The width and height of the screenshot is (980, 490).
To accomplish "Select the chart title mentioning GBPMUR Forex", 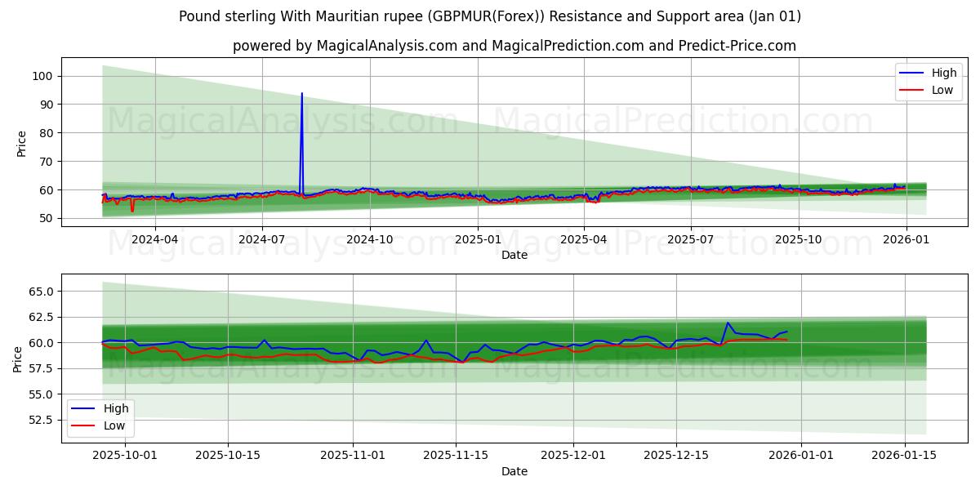I will (x=490, y=15).
